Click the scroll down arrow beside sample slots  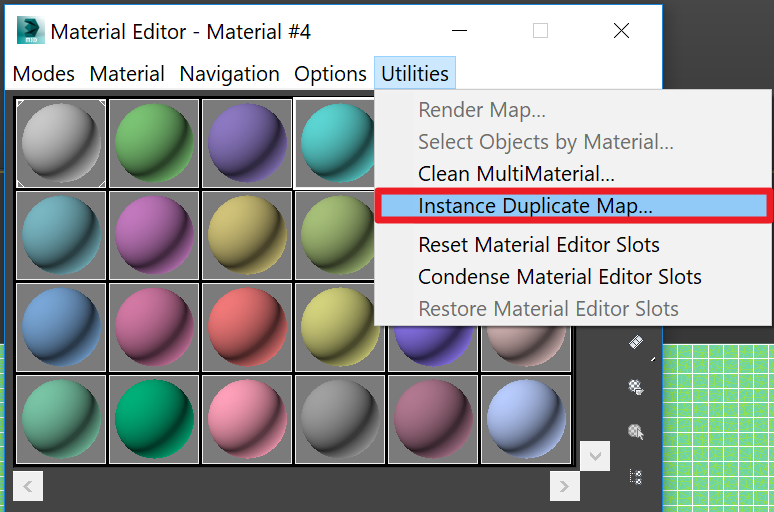click(595, 456)
